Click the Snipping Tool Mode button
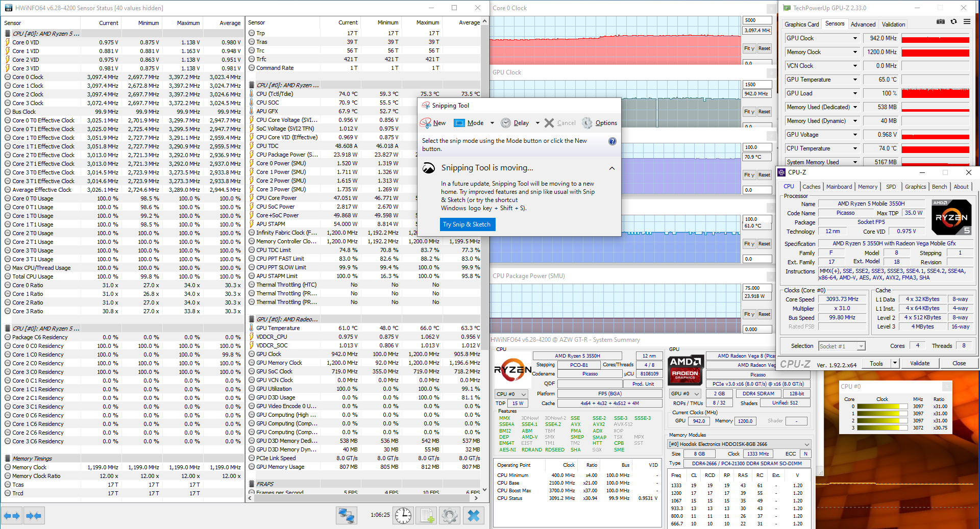 point(469,123)
